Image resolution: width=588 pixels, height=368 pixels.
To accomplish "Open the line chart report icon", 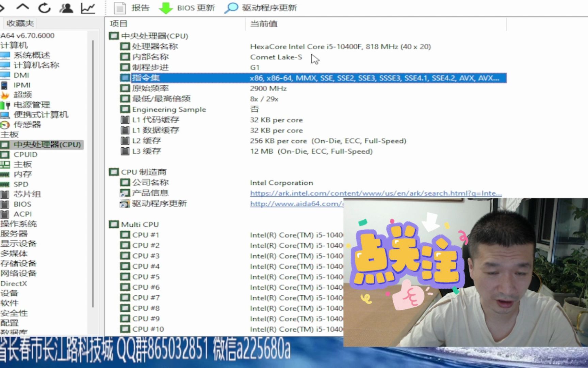I will (x=88, y=7).
